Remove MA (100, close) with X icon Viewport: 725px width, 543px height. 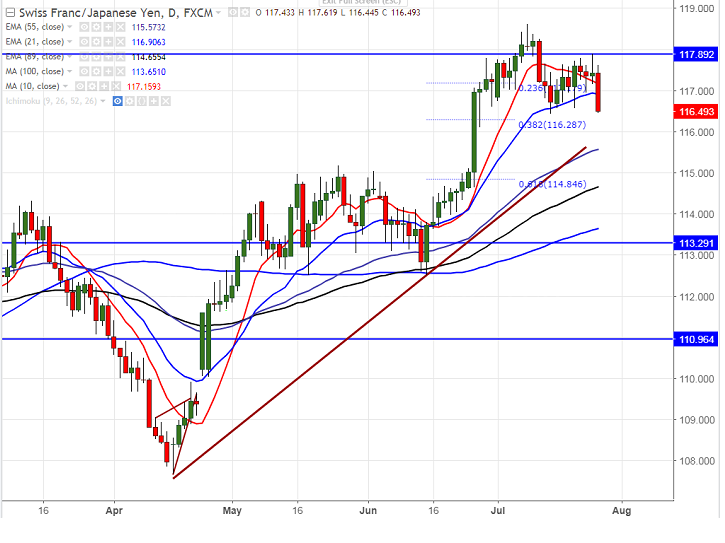[120, 72]
